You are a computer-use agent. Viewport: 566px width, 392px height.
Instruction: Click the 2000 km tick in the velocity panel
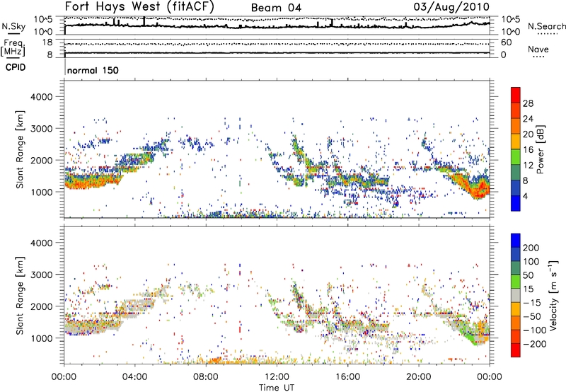42,306
